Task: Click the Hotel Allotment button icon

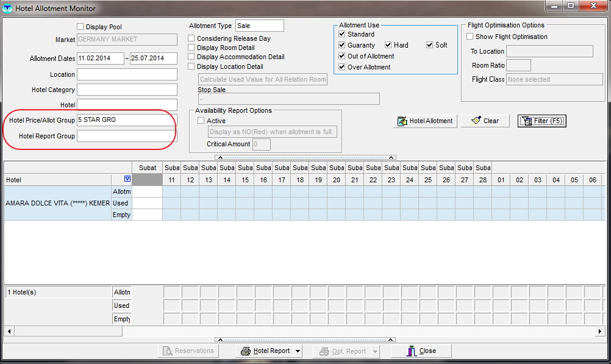Action: [x=402, y=121]
